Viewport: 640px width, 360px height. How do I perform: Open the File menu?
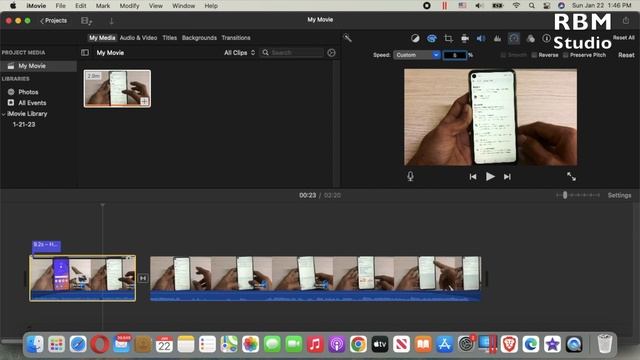(60, 6)
